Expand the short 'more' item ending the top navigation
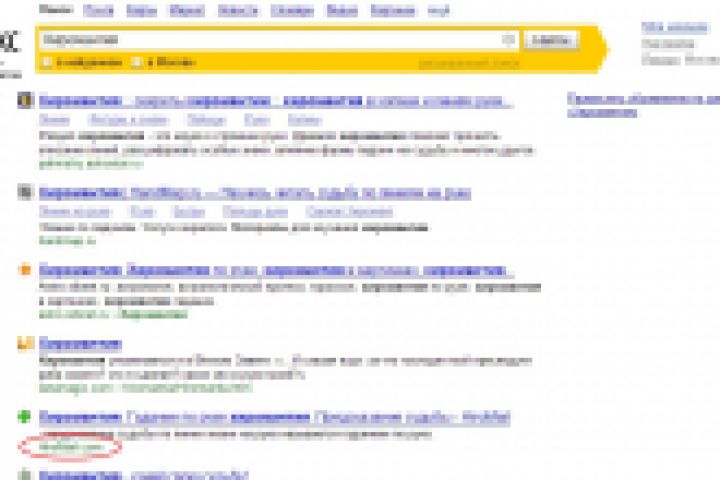Screen dimensions: 720x480 point(438,11)
